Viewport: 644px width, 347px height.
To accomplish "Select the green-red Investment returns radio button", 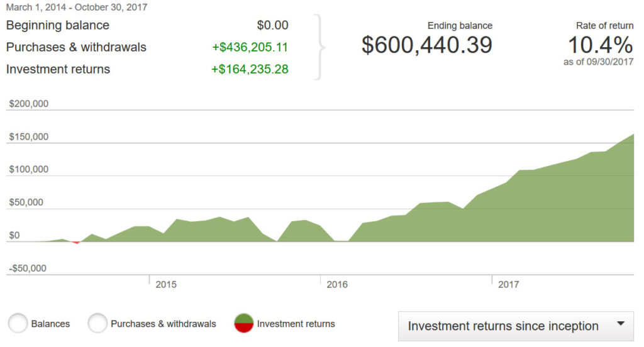I will [243, 324].
